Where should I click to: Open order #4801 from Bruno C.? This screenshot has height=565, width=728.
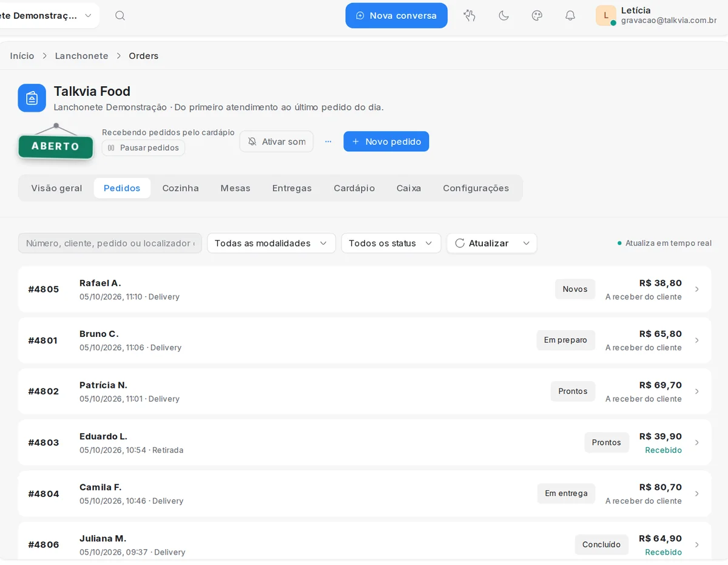pos(365,340)
